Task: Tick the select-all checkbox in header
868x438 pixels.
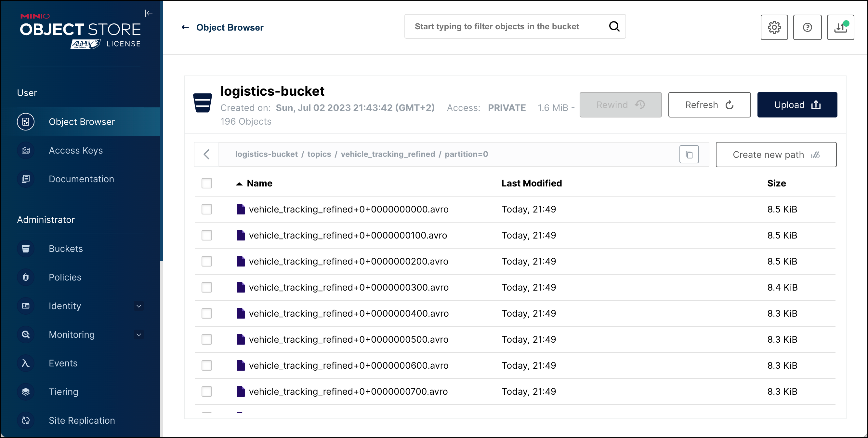Action: point(206,184)
